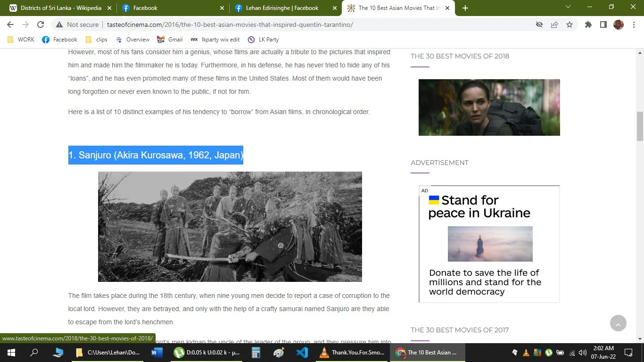Click the scrollbar up arrow
The height and width of the screenshot is (362, 644).
(640, 52)
